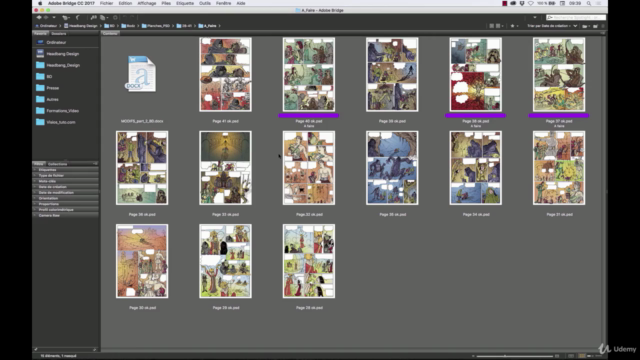Click the Headbang_Design folder icon in Favorites
The width and height of the screenshot is (640, 360).
(40, 65)
